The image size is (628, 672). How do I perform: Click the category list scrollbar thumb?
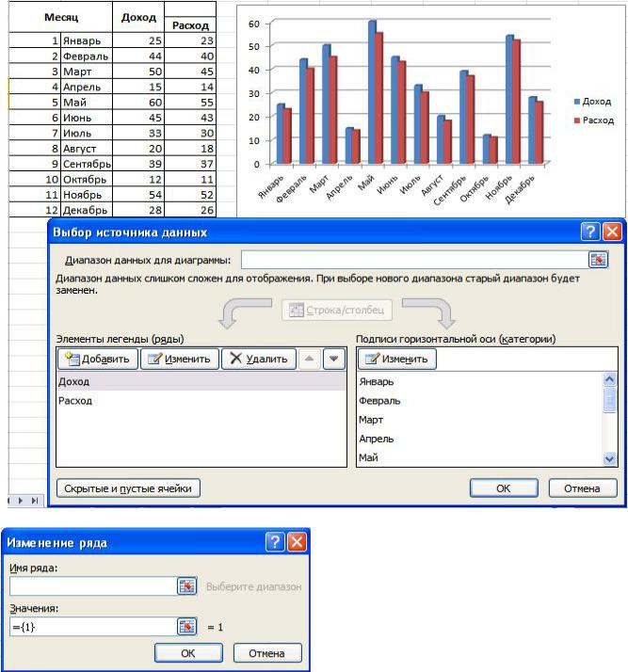point(609,400)
